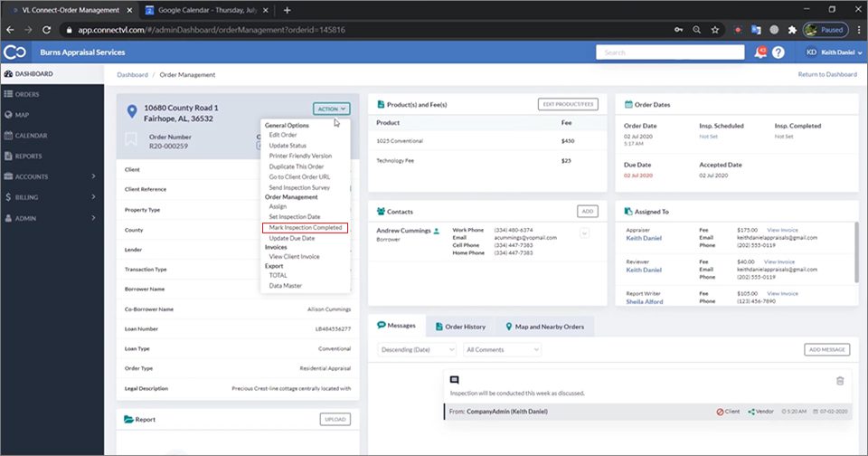
Task: Click the Admin person icon in sidebar
Action: [x=8, y=218]
